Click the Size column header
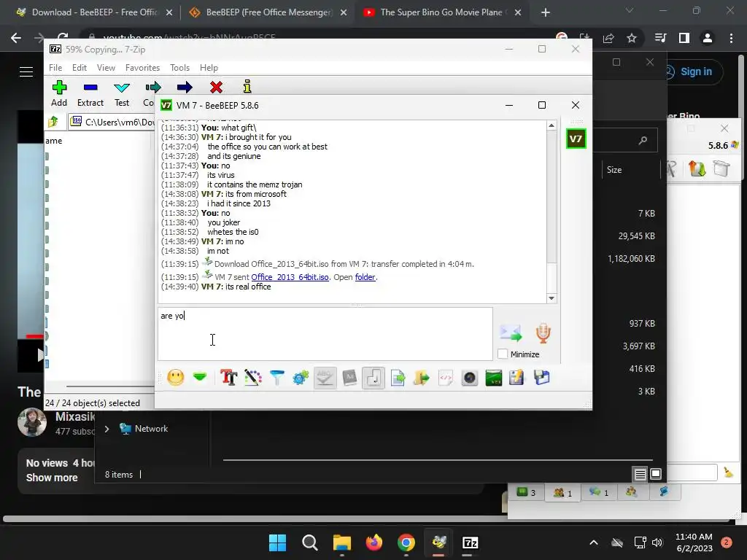This screenshot has height=560, width=747. 614,169
